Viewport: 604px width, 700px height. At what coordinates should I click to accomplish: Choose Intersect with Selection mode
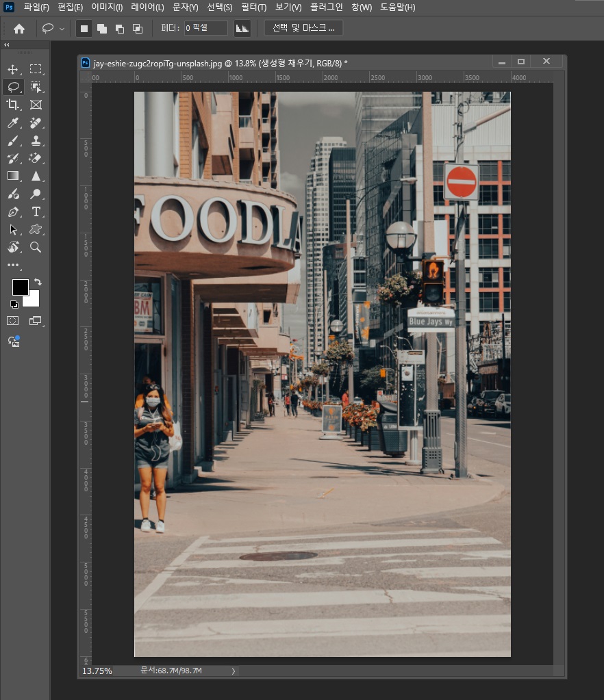[138, 29]
